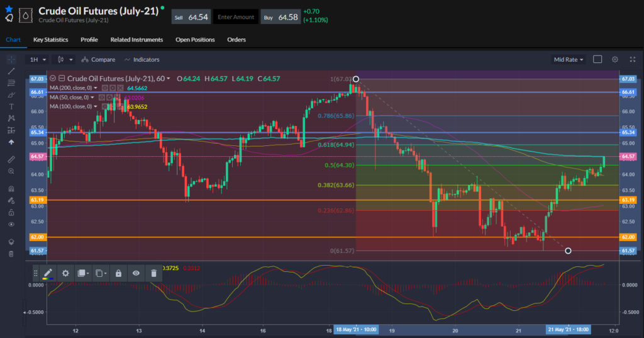Image resolution: width=644 pixels, height=338 pixels.
Task: Open the Open Positions tab
Action: click(195, 40)
